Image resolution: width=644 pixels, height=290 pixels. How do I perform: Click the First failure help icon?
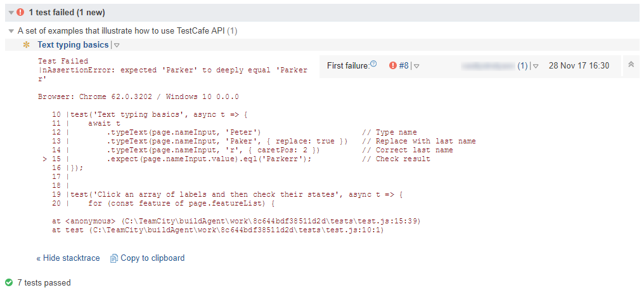pyautogui.click(x=373, y=64)
